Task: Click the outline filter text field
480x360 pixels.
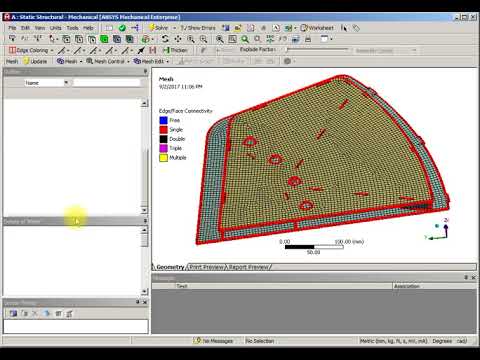Action: (107, 82)
